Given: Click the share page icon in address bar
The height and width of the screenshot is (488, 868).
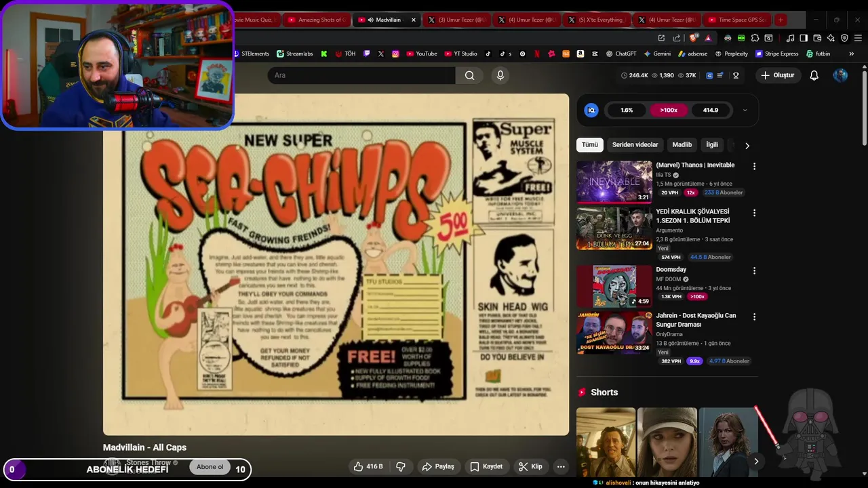Looking at the screenshot, I should coord(678,38).
